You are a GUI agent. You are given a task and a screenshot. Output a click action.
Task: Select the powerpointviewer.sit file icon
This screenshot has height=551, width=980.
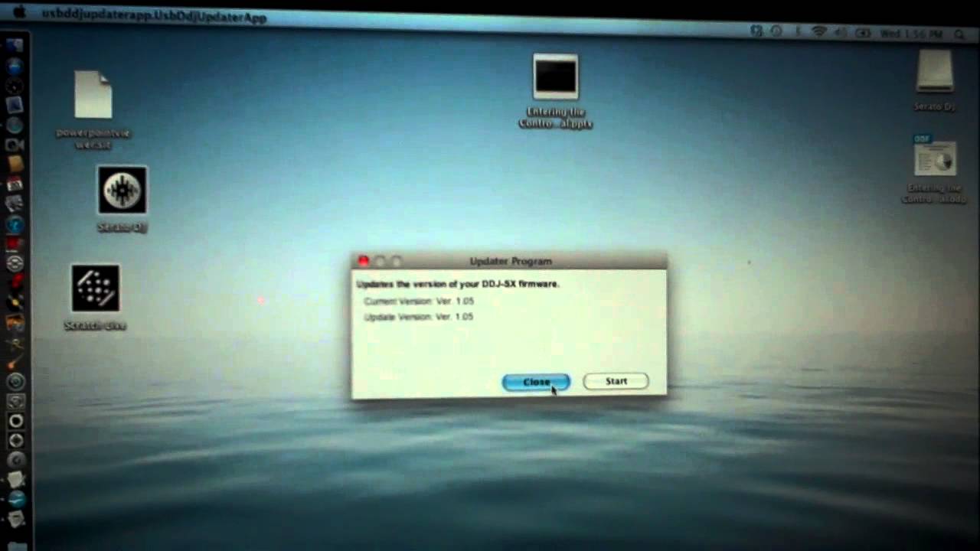click(x=93, y=95)
